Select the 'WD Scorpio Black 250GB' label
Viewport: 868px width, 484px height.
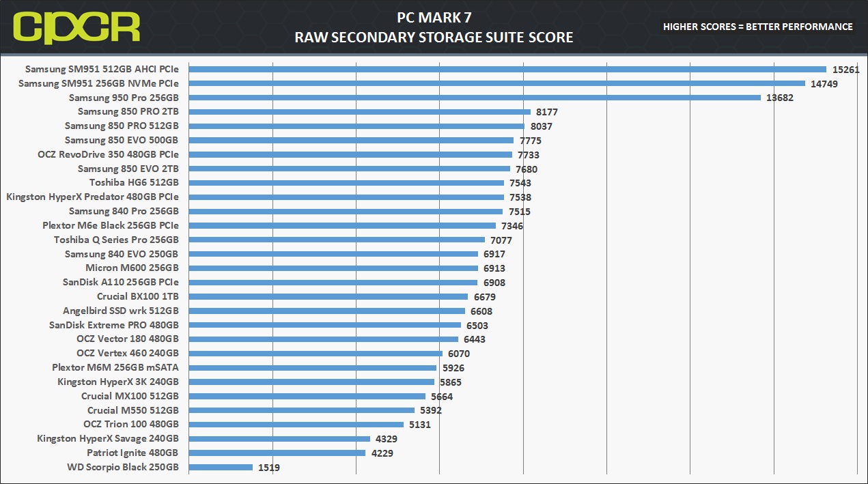point(123,467)
